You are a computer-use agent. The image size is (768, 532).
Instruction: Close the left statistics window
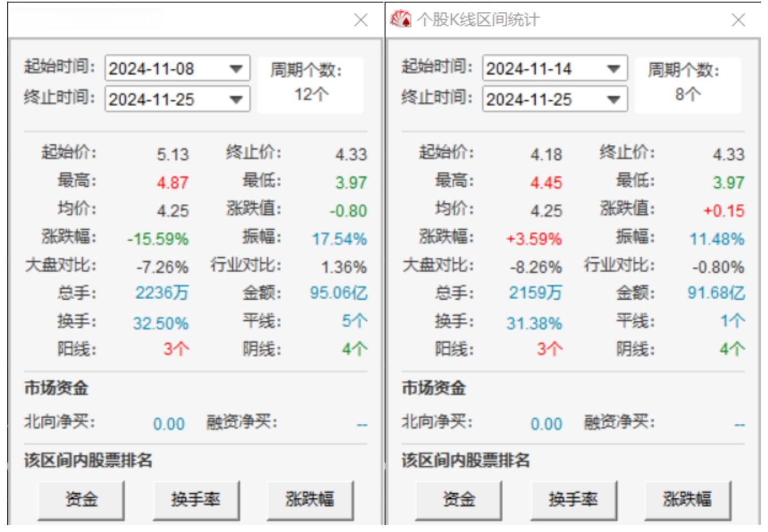361,20
